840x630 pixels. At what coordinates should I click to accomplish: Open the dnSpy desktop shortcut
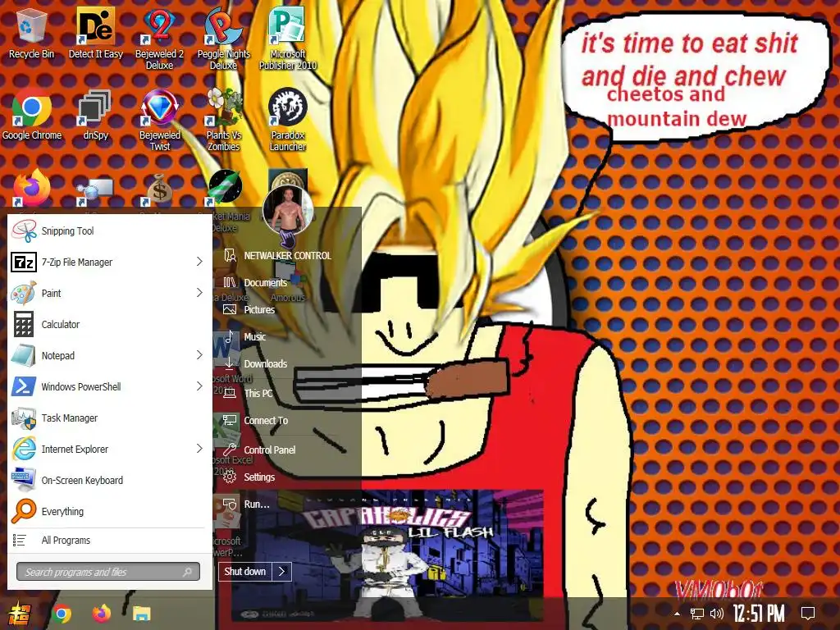coord(95,115)
